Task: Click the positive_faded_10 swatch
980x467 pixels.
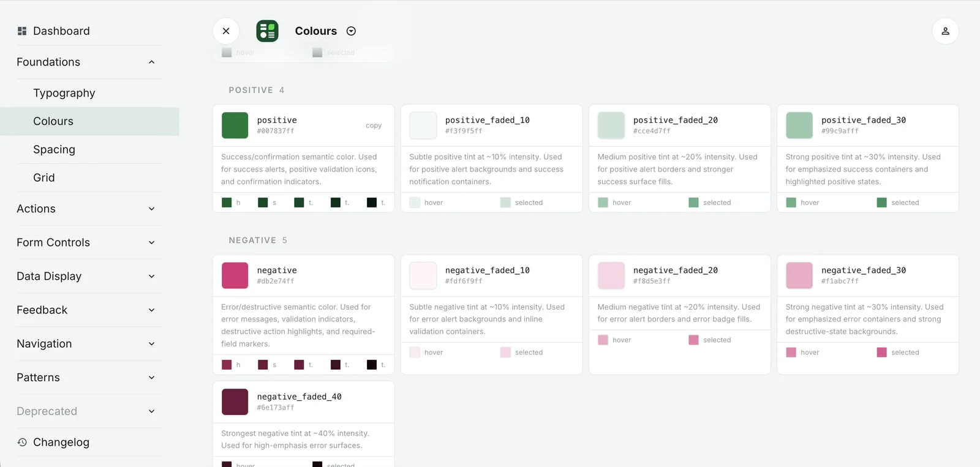Action: click(x=423, y=125)
